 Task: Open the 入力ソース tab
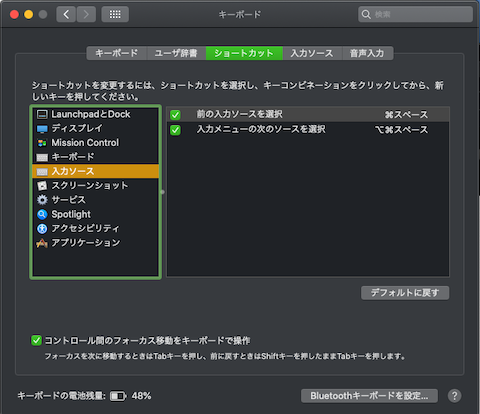[312, 53]
